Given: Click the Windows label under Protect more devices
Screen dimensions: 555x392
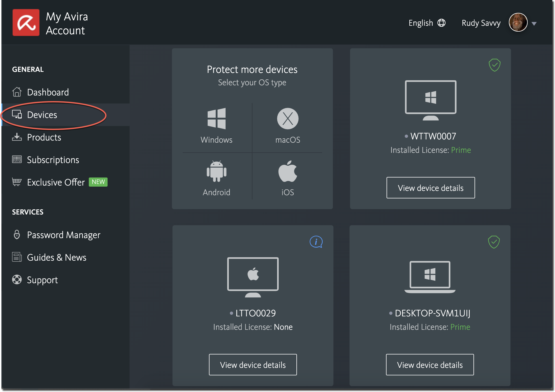Looking at the screenshot, I should click(216, 139).
